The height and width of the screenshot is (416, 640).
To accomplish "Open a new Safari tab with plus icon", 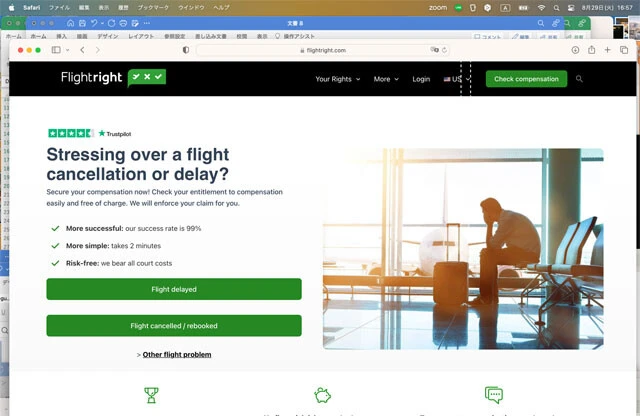I will click(x=607, y=50).
